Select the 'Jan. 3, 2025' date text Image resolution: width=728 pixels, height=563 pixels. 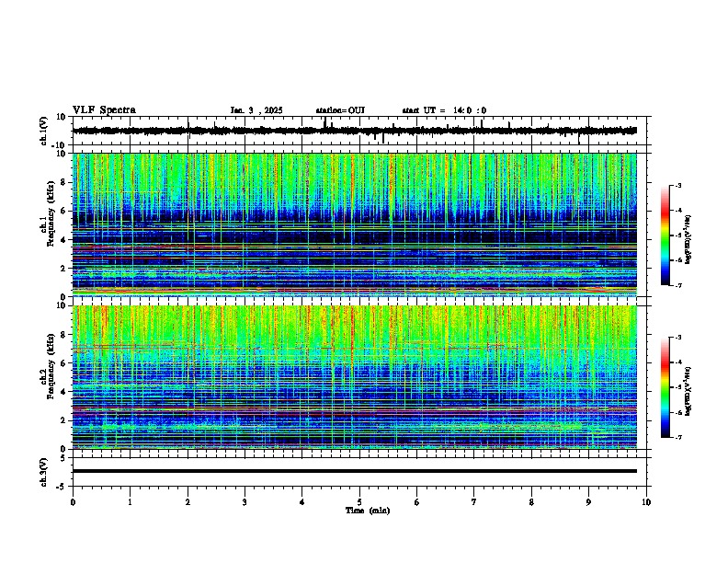pos(256,110)
